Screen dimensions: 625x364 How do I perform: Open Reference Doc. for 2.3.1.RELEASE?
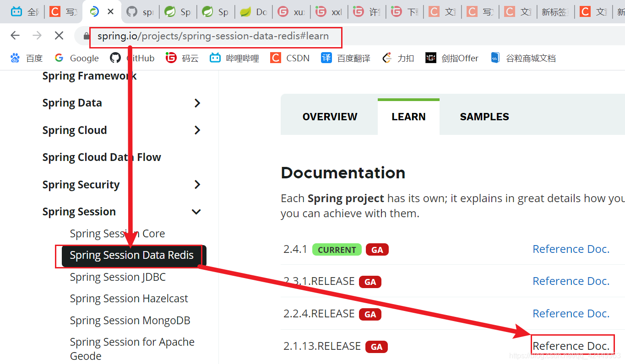(571, 281)
